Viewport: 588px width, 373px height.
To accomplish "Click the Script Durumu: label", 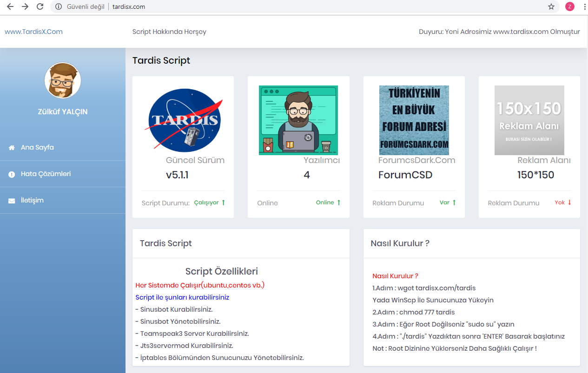I will pyautogui.click(x=166, y=203).
